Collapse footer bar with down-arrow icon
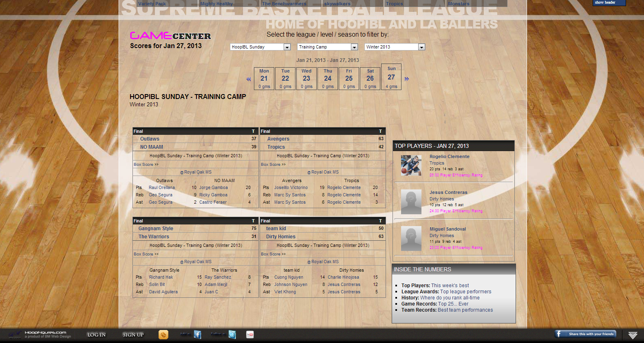The image size is (644, 343). tap(633, 335)
